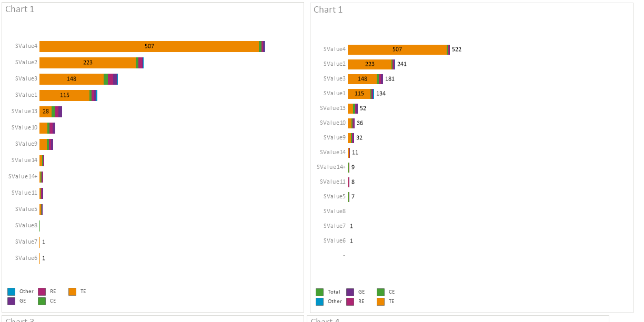Select blue Other legend swatch in left chart
Image resolution: width=644 pixels, height=322 pixels.
point(11,291)
